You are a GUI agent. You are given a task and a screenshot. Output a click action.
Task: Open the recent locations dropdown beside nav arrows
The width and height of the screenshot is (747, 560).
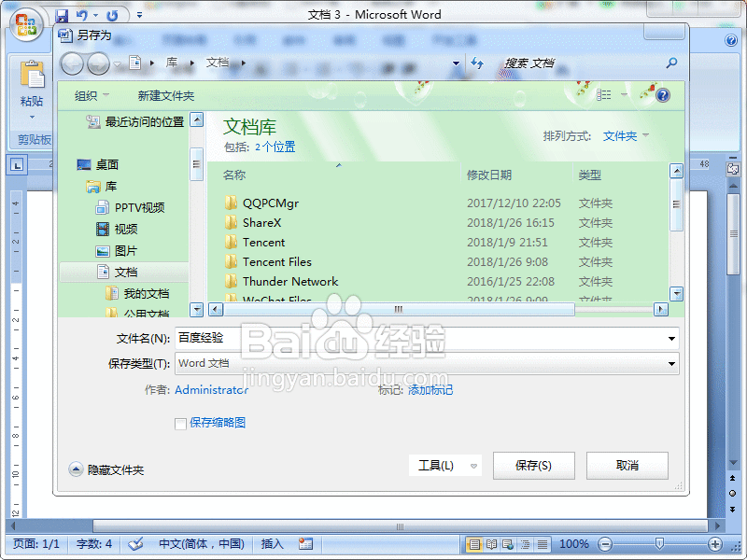click(x=118, y=63)
